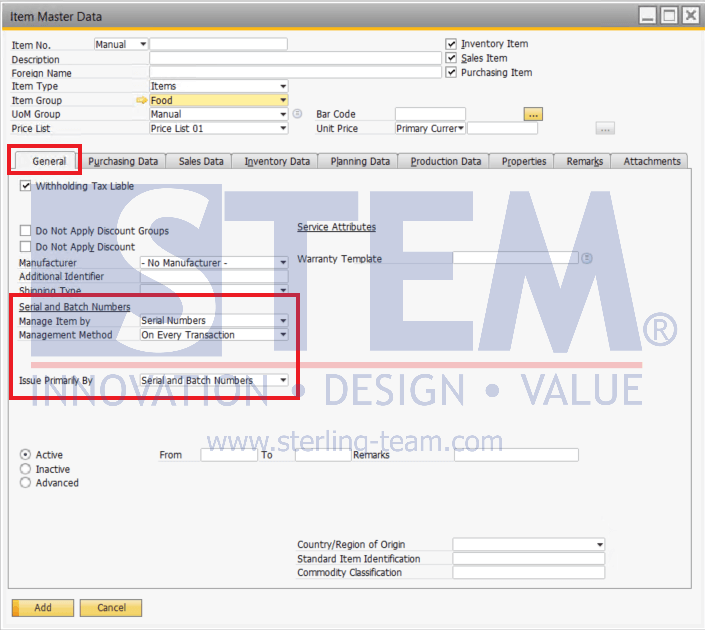Click the Cancel button
Screen dimensions: 705x630
[x=111, y=608]
